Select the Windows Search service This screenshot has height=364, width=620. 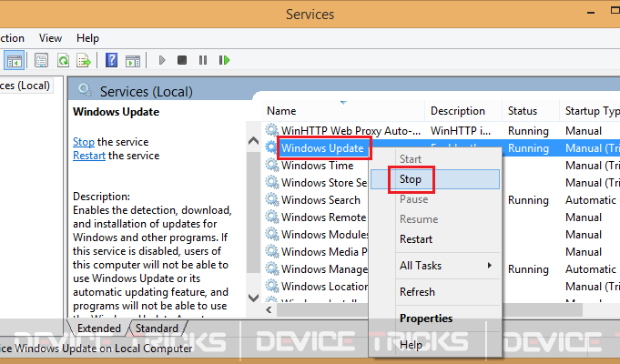(x=320, y=200)
